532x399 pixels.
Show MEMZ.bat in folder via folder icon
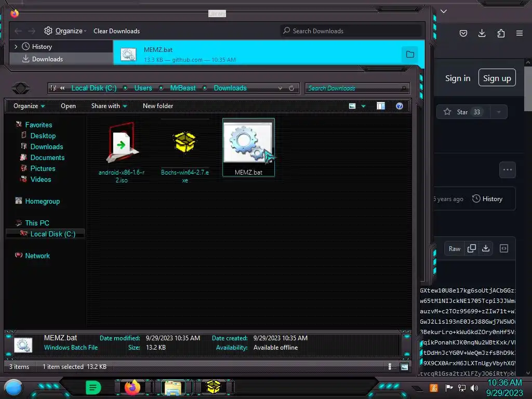410,54
